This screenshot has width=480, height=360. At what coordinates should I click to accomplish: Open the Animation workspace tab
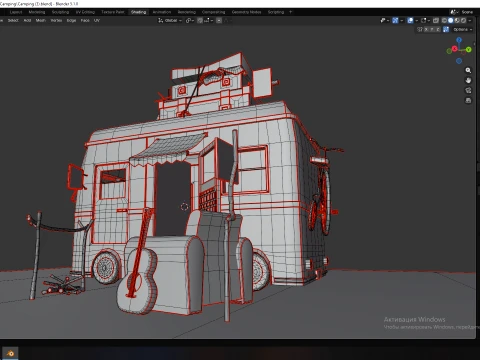pyautogui.click(x=162, y=12)
